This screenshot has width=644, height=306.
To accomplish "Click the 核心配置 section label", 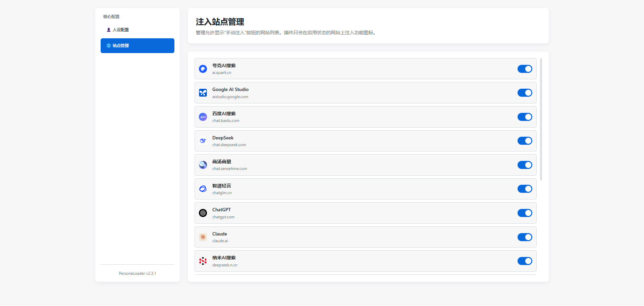I will [x=111, y=16].
